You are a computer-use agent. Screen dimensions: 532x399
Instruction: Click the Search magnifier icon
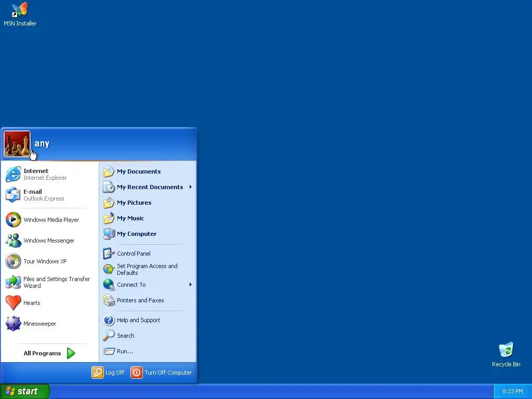(109, 336)
